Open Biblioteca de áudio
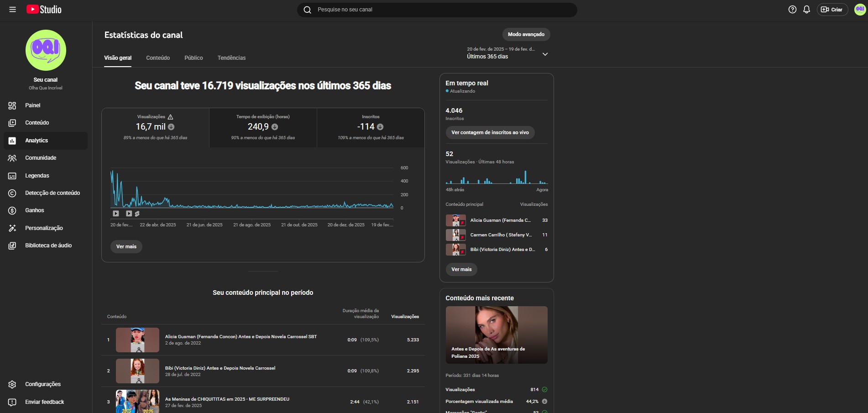 [48, 246]
